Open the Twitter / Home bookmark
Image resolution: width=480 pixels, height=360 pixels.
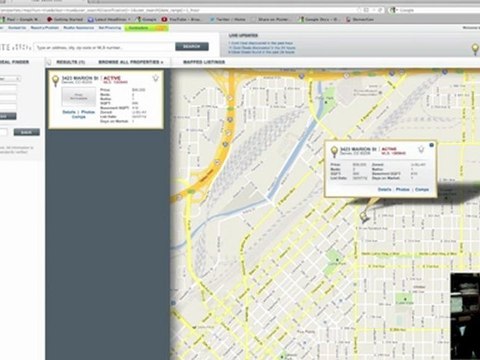point(227,20)
